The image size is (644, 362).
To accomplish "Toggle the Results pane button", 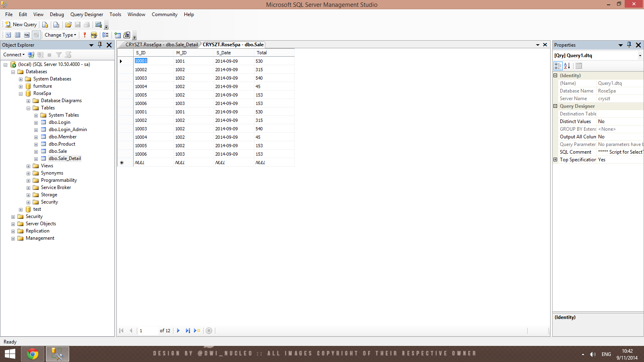I will 36,35.
